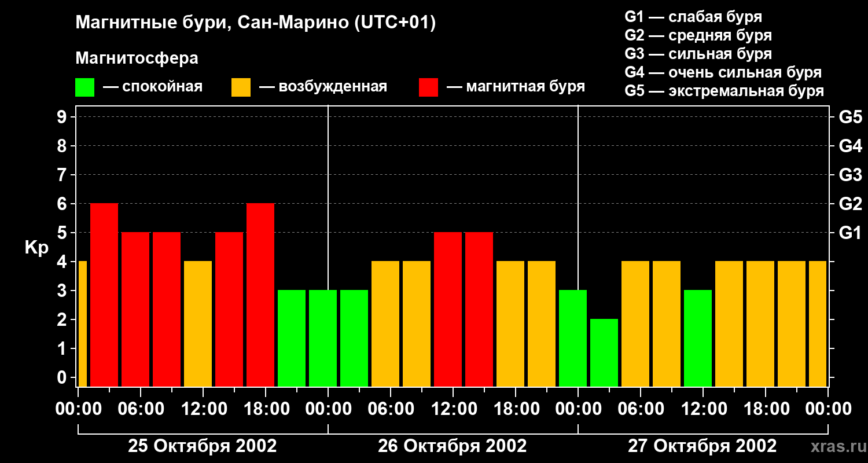Click the right-axis 'G5' label
Image resolution: width=868 pixels, height=463 pixels.
(x=850, y=117)
